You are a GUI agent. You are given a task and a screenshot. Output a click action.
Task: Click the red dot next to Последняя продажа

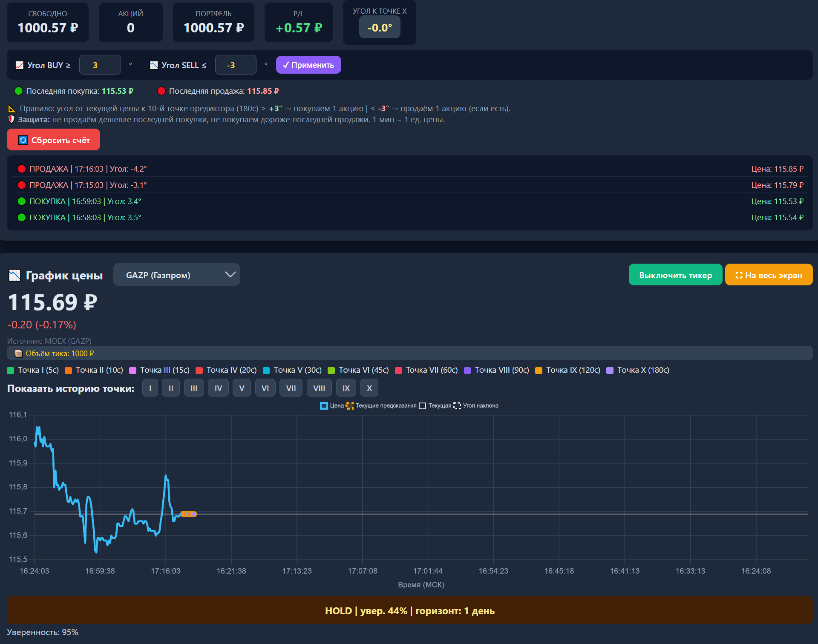tap(161, 91)
